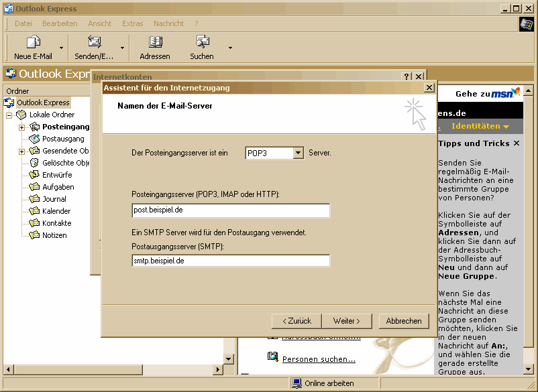Open the POP3 server type dropdown

point(298,153)
